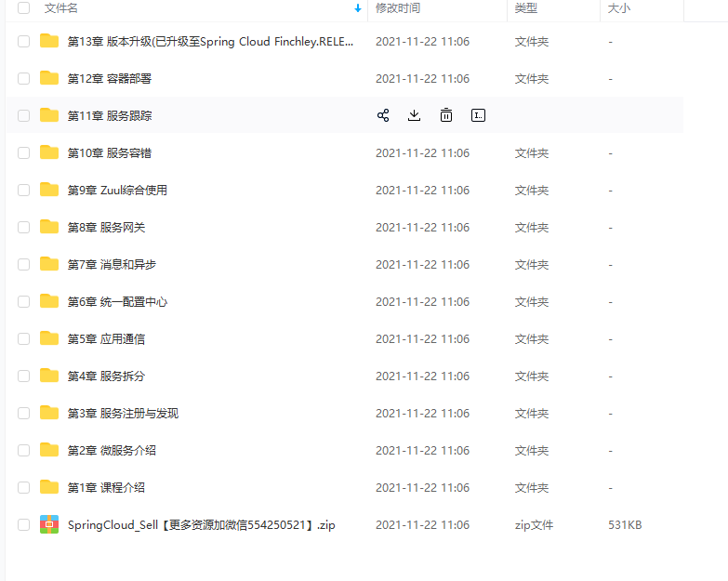
Task: Select checkbox of 第8章 服务网关
Action: [23, 227]
